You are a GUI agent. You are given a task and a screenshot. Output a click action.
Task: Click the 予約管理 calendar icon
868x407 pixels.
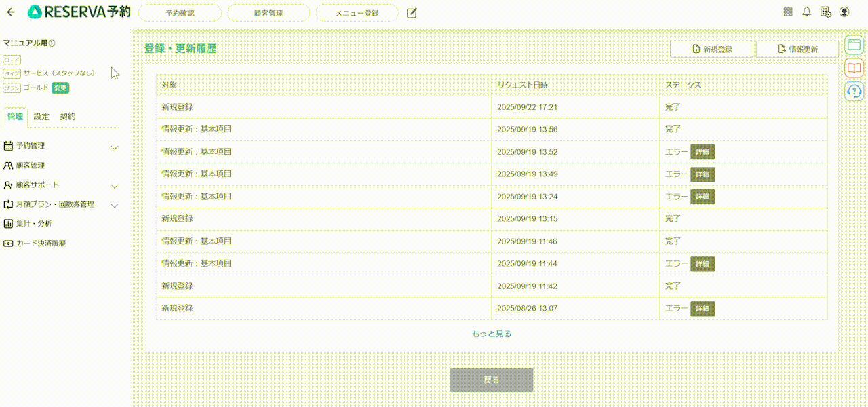[8, 146]
